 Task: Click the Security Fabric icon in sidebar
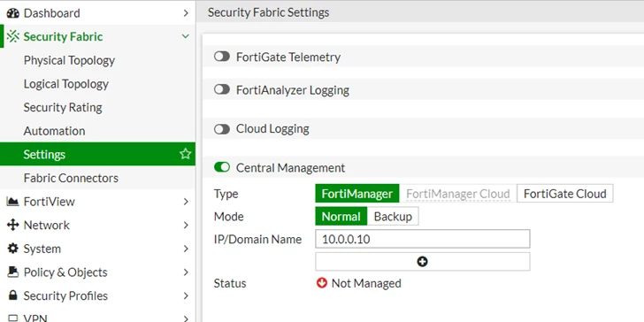(12, 36)
